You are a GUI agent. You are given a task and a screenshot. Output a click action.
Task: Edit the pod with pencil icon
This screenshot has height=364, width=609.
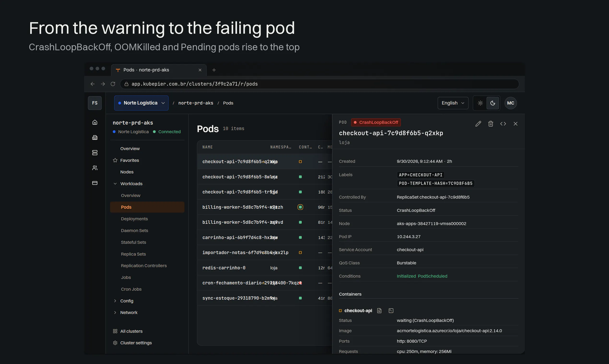478,124
